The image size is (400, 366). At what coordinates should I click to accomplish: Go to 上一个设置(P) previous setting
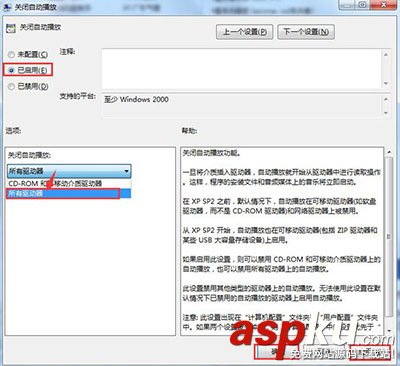(x=245, y=32)
